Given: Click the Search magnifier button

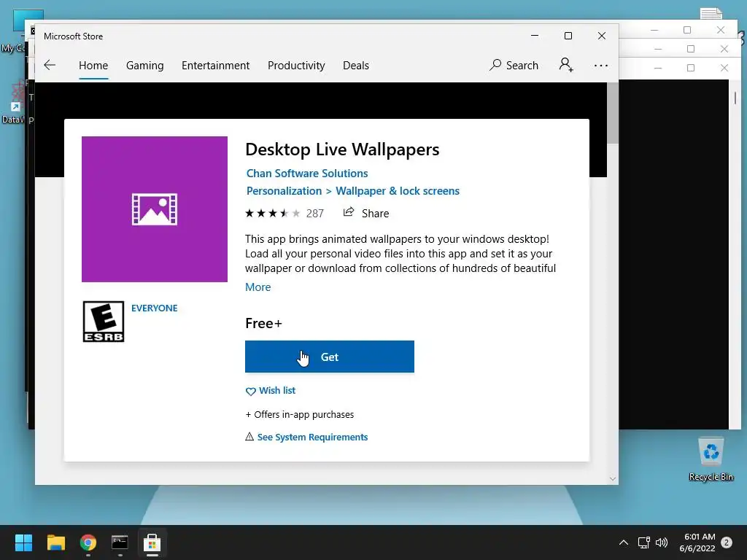Looking at the screenshot, I should pos(514,65).
